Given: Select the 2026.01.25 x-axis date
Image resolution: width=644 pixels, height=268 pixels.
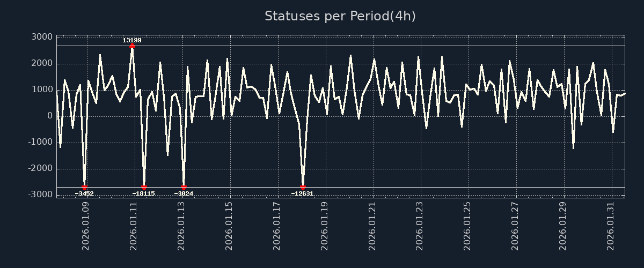Looking at the screenshot, I should tap(467, 226).
